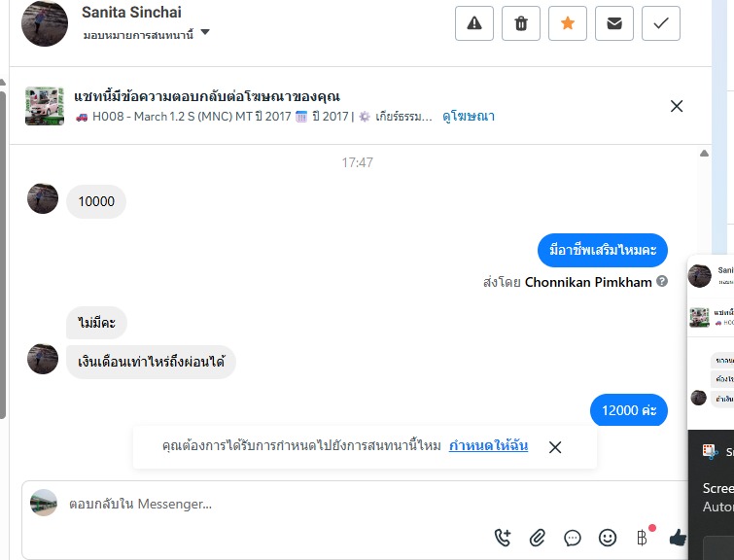Attach a file using the paperclip icon
This screenshot has height=560, width=734.
point(538,537)
